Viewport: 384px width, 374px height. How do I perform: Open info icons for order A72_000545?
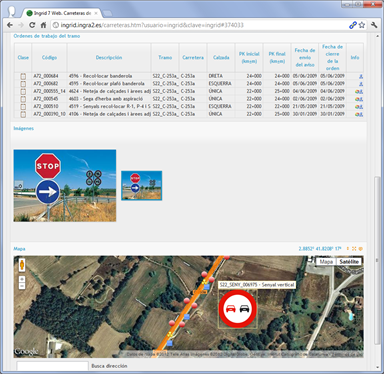(x=359, y=99)
